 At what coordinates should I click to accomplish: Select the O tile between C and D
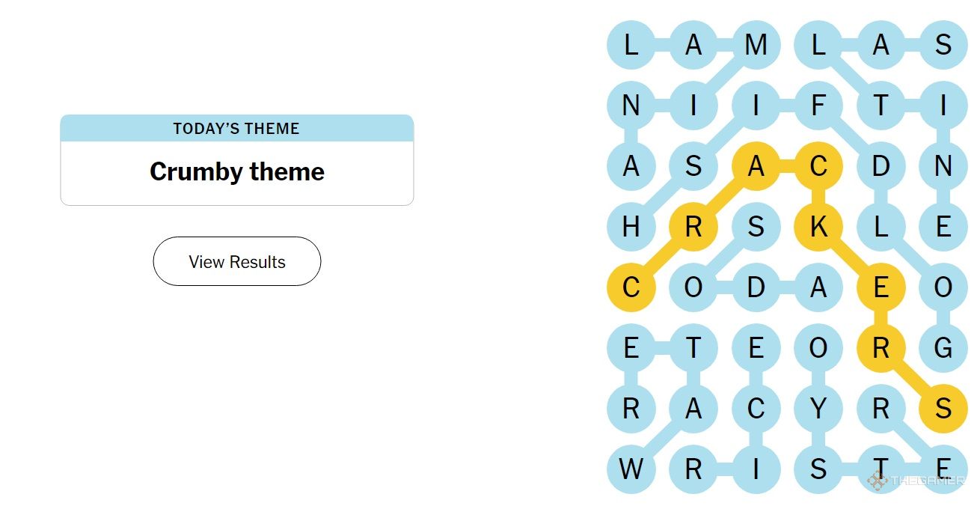[693, 287]
